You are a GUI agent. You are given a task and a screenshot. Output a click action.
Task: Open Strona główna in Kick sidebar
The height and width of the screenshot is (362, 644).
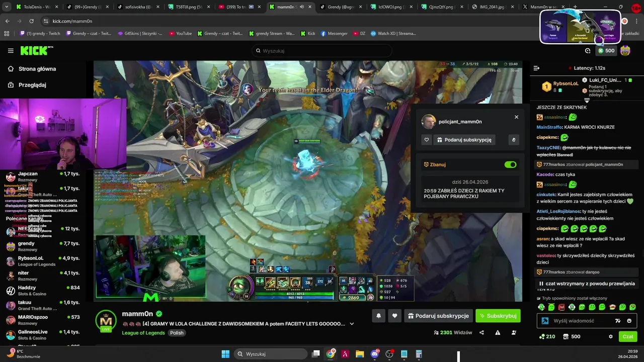[x=32, y=69]
